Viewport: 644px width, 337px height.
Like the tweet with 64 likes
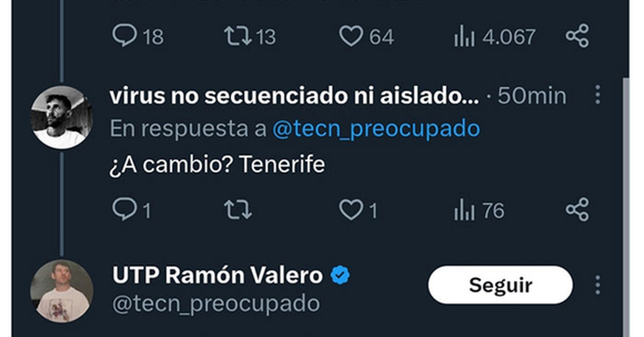(351, 36)
